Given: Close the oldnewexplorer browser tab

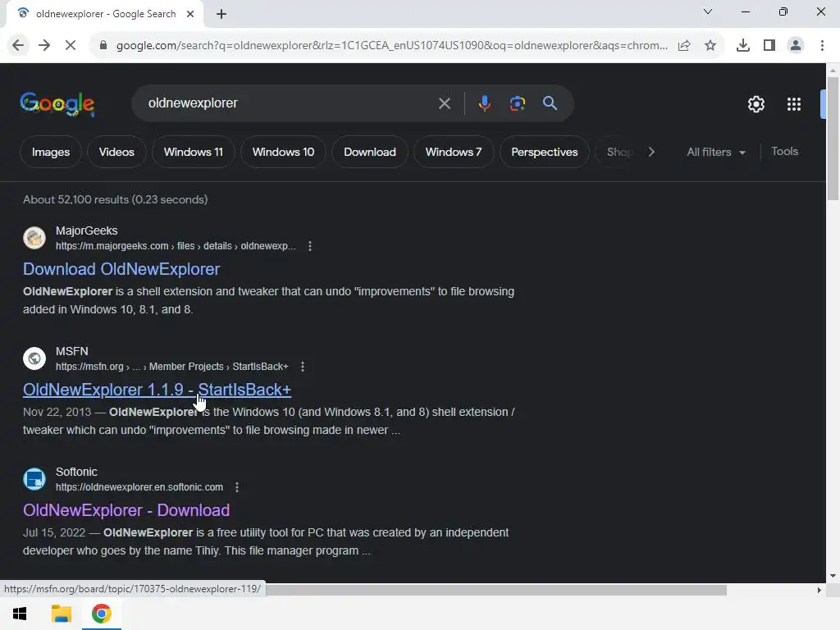Looking at the screenshot, I should pos(190,14).
